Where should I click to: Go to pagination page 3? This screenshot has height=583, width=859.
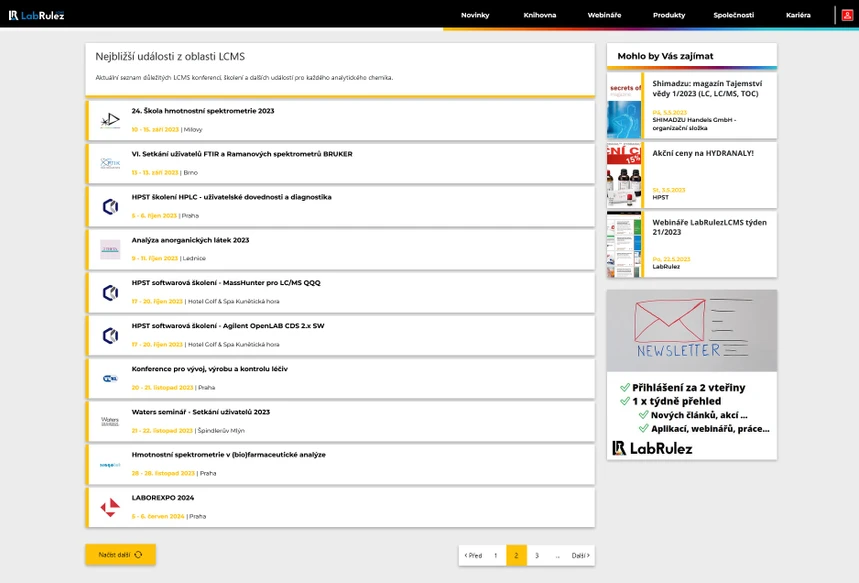click(537, 555)
